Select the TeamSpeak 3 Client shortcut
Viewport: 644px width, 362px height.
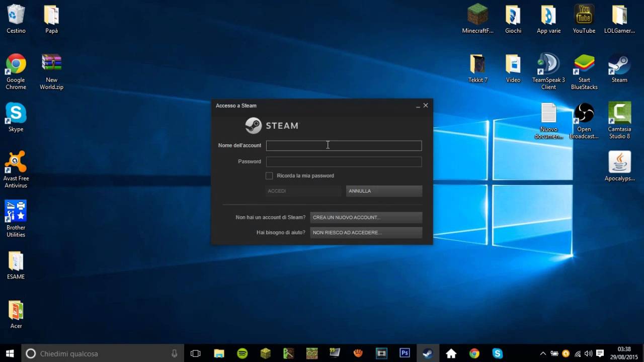(x=548, y=72)
